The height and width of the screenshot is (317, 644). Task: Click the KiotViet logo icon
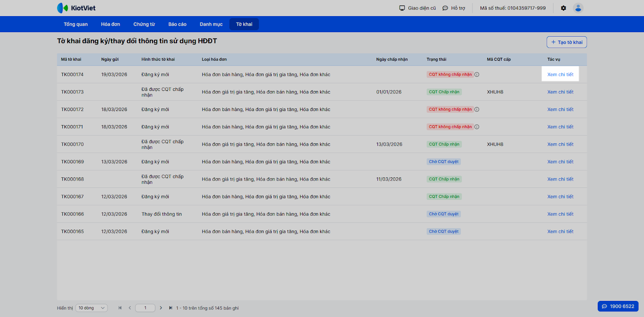click(62, 8)
